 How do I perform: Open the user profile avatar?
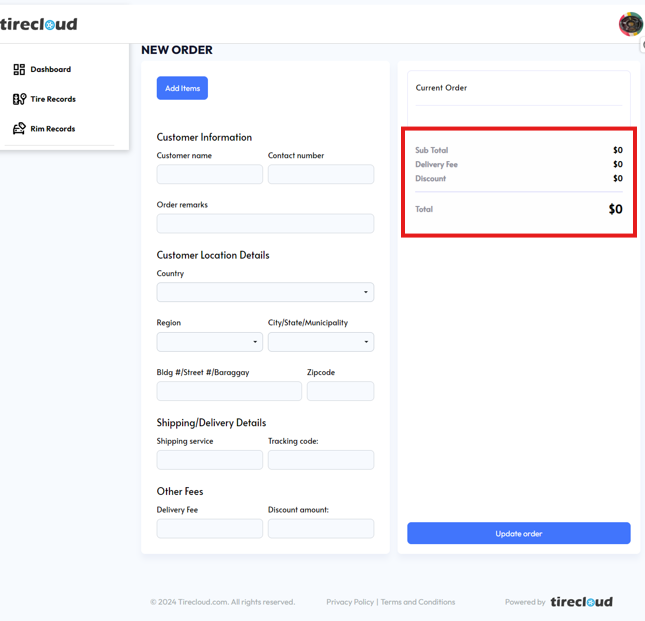tap(630, 23)
